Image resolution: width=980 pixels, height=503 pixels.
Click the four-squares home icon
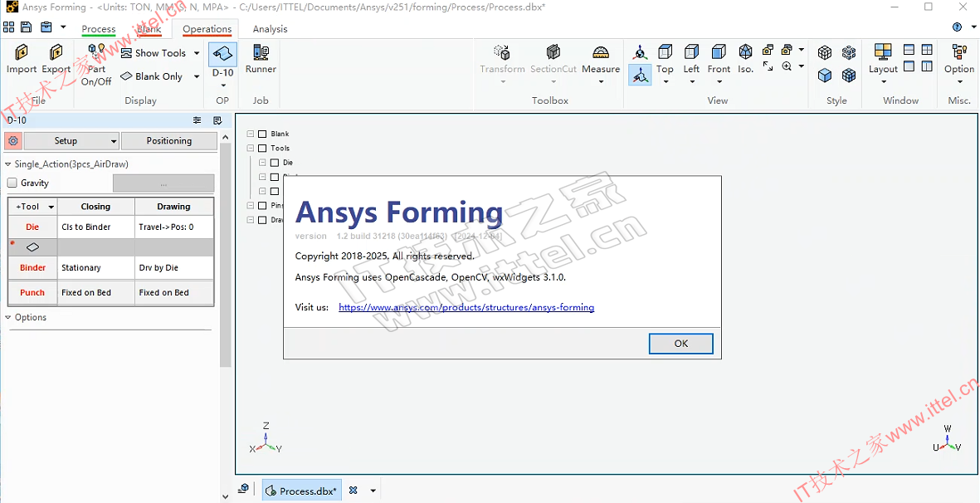9,27
